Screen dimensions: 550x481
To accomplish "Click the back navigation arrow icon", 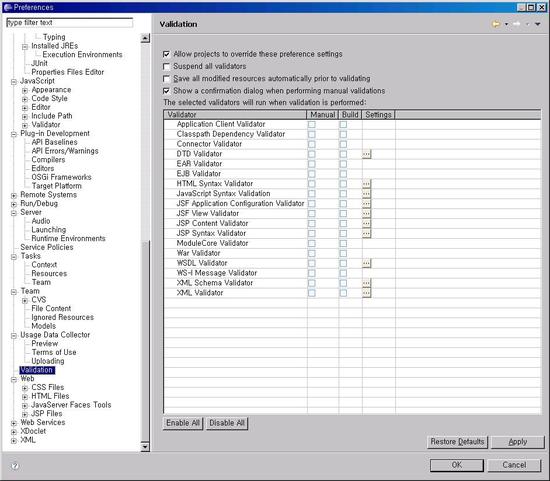I will (496, 24).
